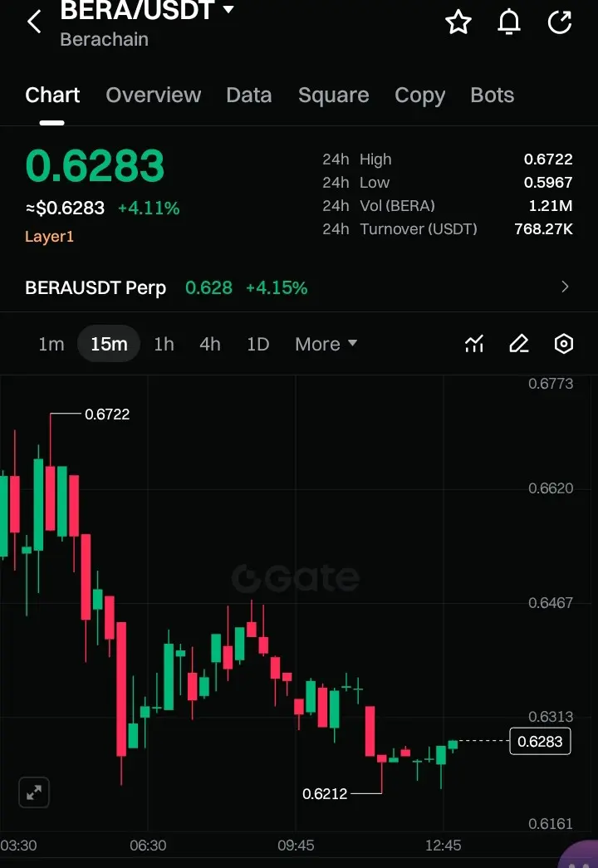Switch to the Overview tab
598x868 pixels.
(x=154, y=96)
